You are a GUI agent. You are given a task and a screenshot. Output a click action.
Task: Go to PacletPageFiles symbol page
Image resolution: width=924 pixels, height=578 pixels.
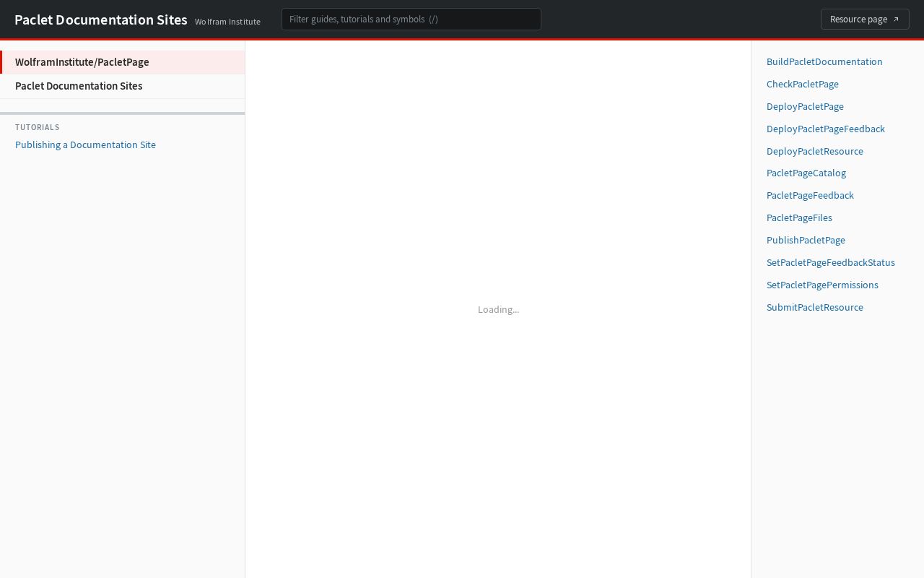(799, 217)
